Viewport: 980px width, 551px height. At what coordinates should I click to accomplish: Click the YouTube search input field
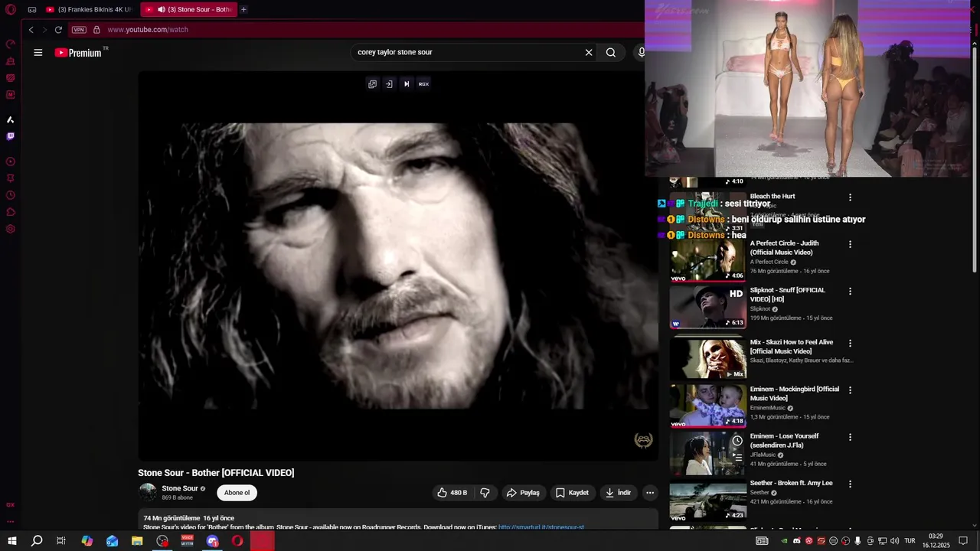pos(467,53)
